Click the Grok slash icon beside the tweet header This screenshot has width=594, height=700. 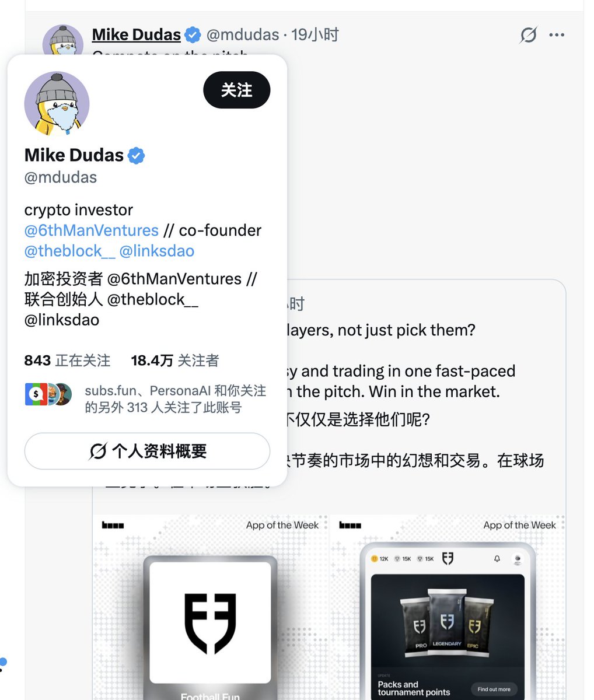(528, 35)
